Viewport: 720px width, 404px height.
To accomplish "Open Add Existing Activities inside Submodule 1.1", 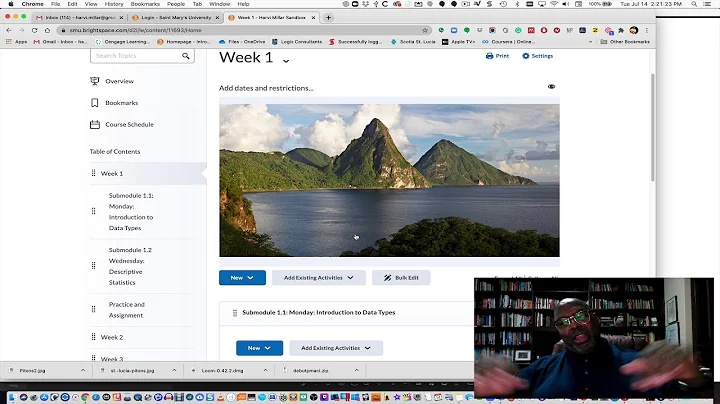I will (x=336, y=348).
